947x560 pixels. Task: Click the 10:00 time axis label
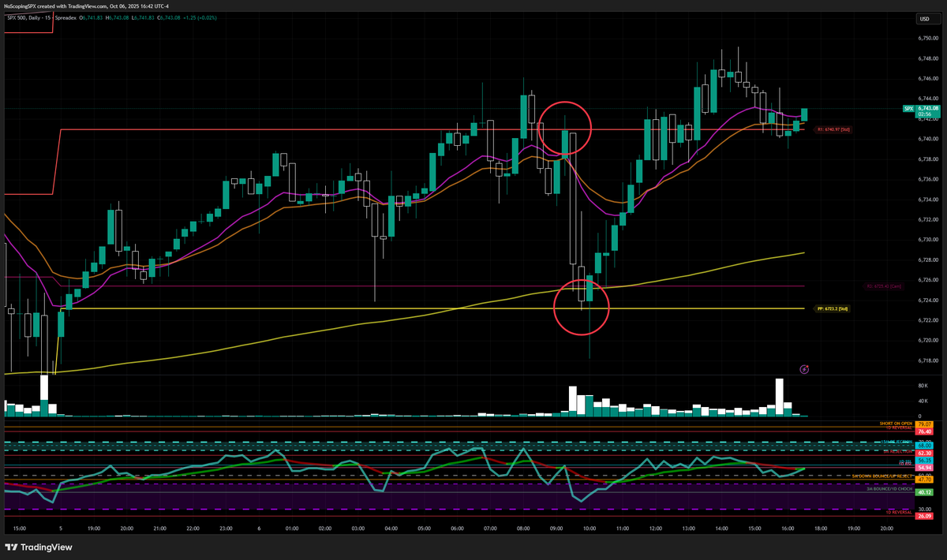tap(588, 528)
